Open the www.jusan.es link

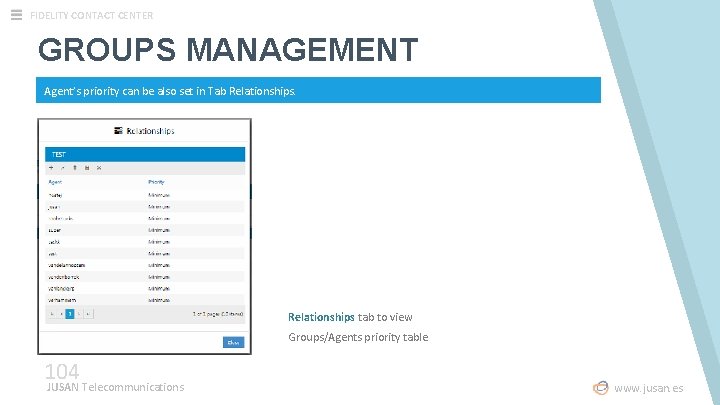(x=648, y=388)
